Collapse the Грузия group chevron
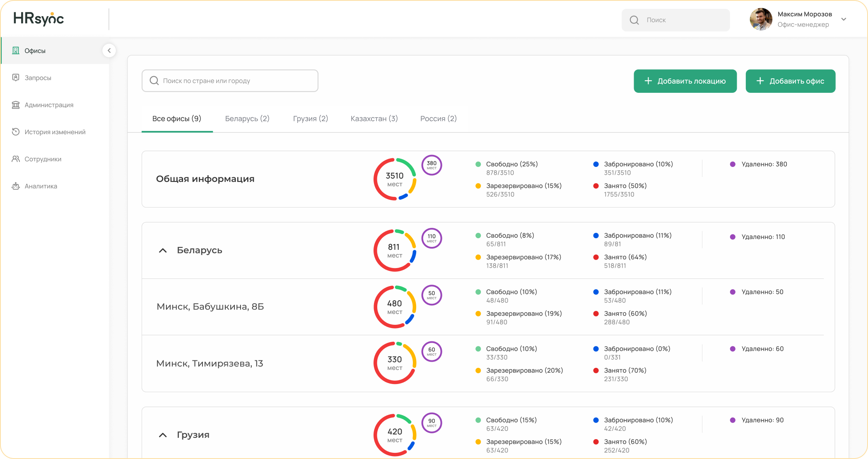The width and height of the screenshot is (868, 459). pyautogui.click(x=163, y=435)
